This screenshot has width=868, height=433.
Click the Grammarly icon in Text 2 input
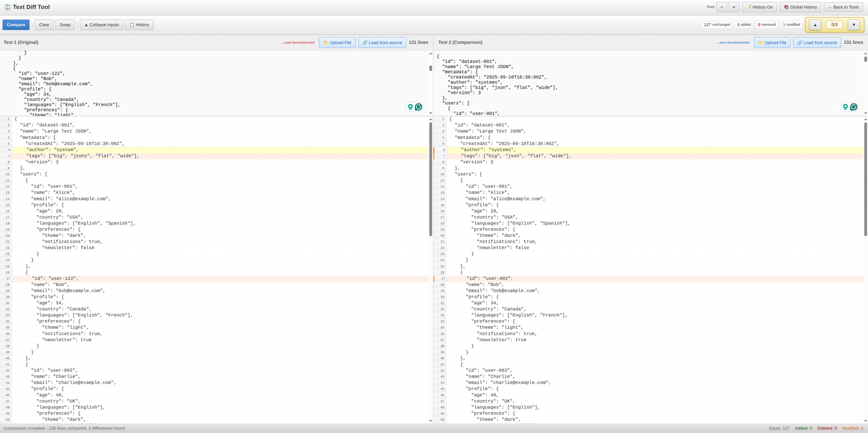pyautogui.click(x=854, y=107)
